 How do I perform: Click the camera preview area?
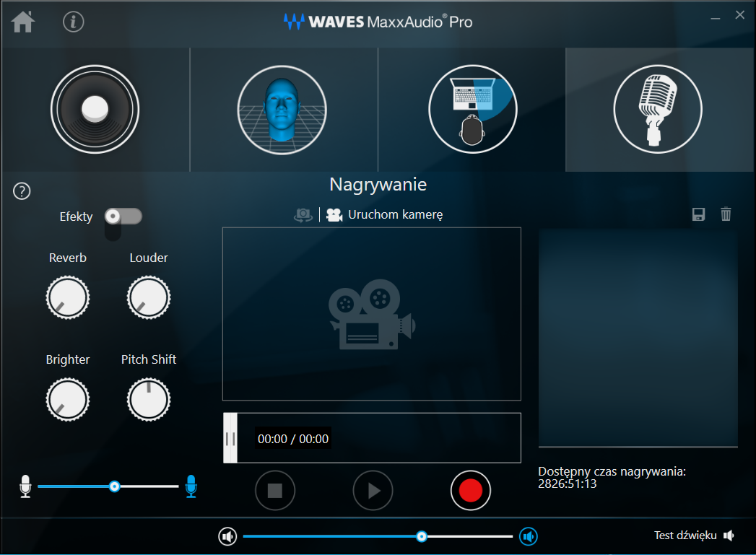tap(372, 314)
